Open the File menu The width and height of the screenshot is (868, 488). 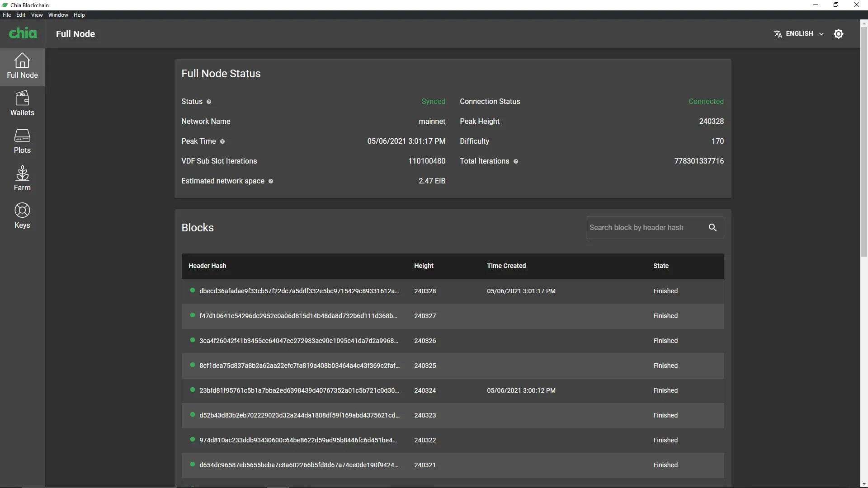pyautogui.click(x=7, y=15)
